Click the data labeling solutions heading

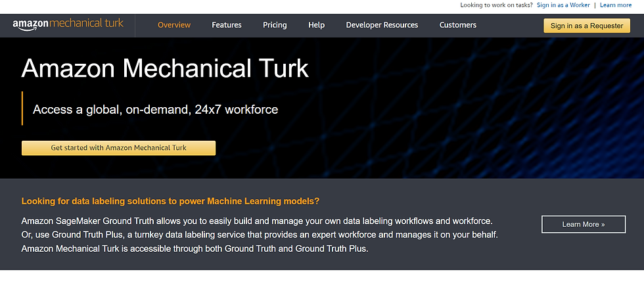[170, 201]
